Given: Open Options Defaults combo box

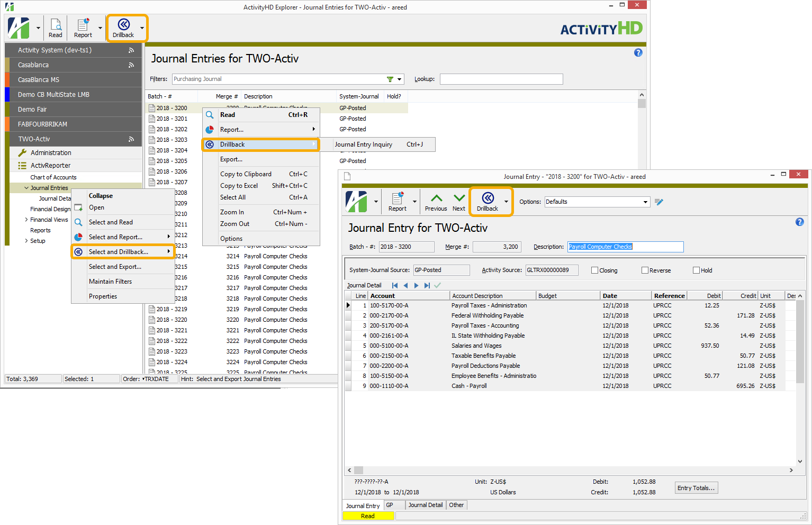Looking at the screenshot, I should click(597, 202).
